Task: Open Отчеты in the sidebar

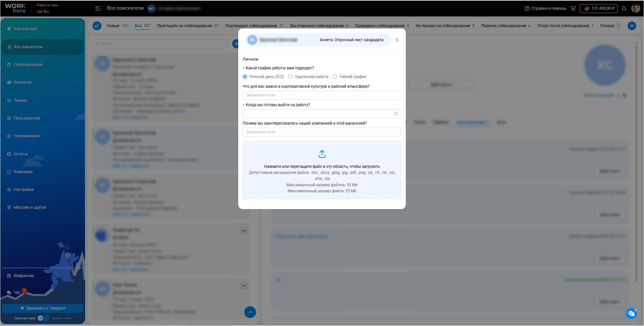Action: (x=43, y=154)
